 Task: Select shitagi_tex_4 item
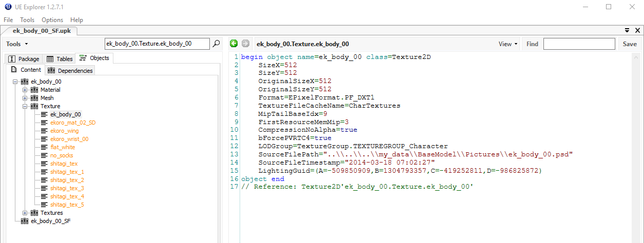coord(67,196)
